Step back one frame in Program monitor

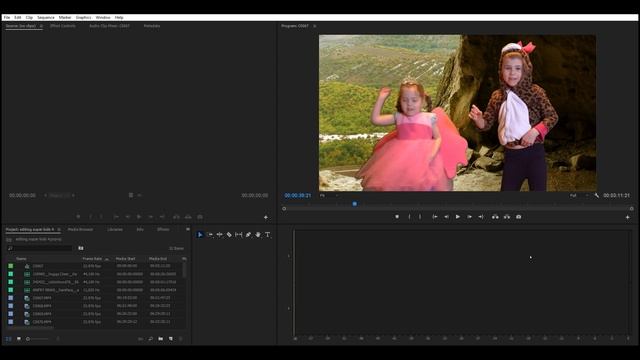[x=447, y=217]
